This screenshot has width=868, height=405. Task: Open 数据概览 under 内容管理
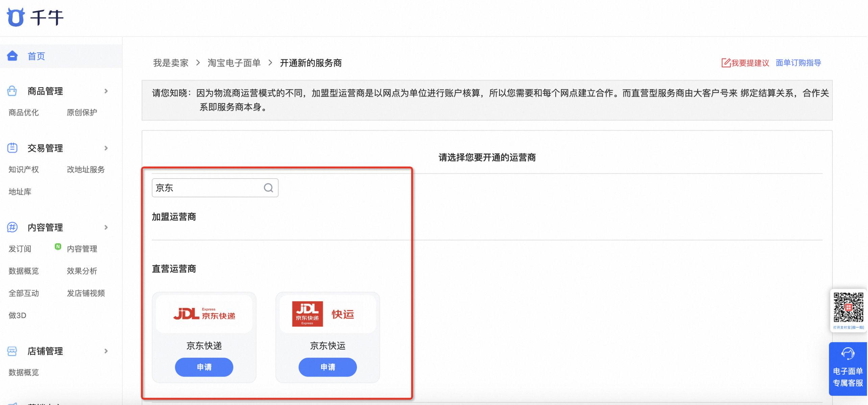tap(24, 271)
